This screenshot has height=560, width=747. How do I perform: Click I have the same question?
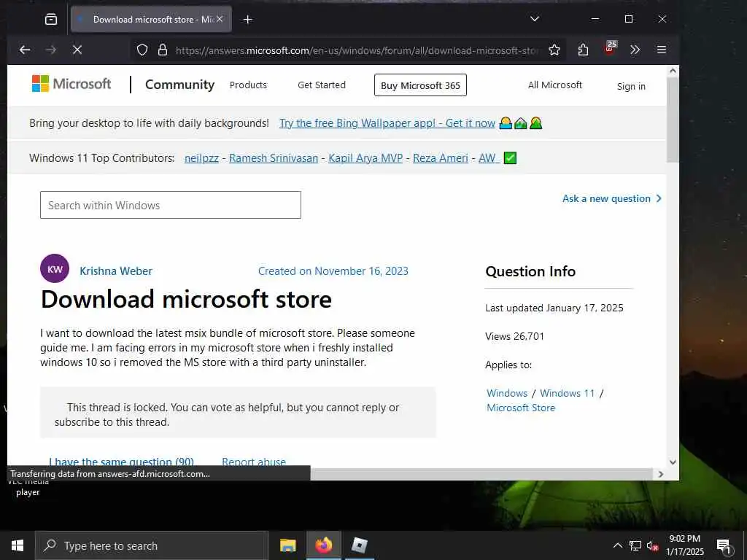(x=122, y=462)
